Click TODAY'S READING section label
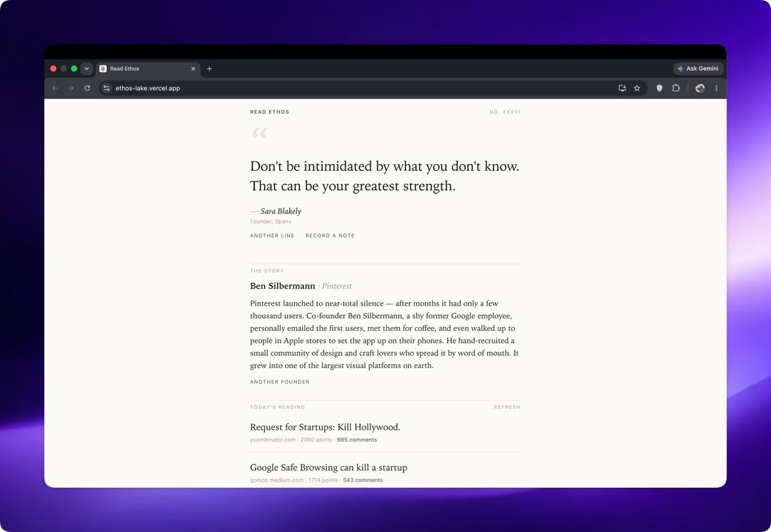Image resolution: width=771 pixels, height=532 pixels. (x=278, y=407)
